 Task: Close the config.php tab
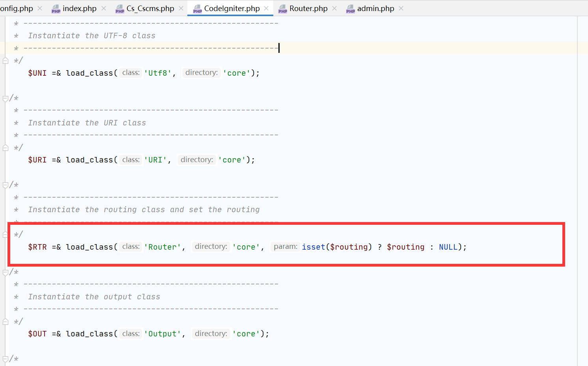click(x=40, y=8)
